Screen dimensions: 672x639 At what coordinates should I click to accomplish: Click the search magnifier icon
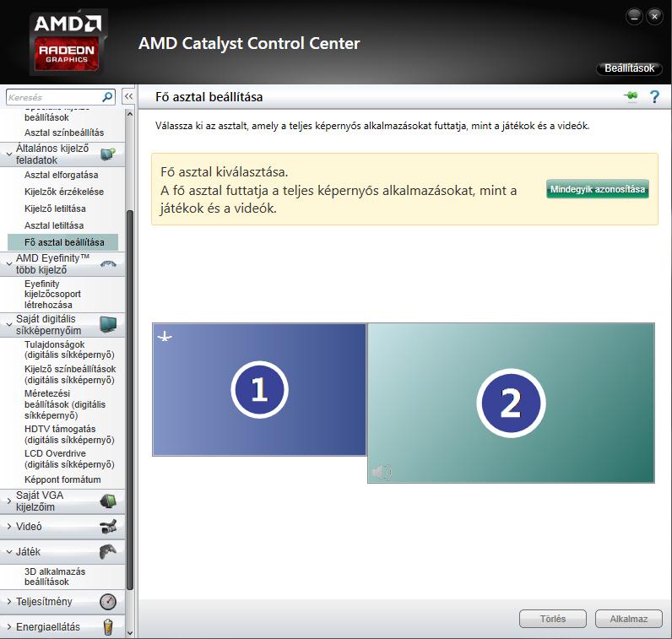(107, 97)
